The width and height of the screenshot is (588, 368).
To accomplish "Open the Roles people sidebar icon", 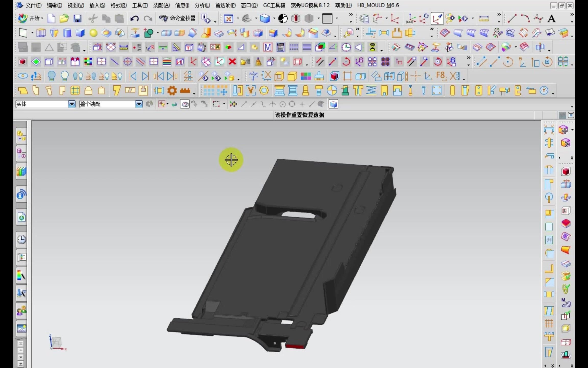I will 21,311.
